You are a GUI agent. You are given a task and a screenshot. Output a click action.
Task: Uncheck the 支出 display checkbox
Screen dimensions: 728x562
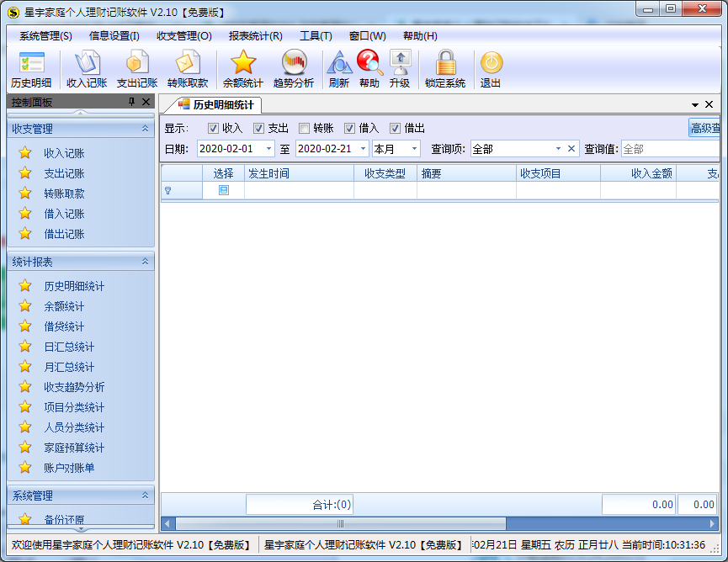click(x=258, y=128)
